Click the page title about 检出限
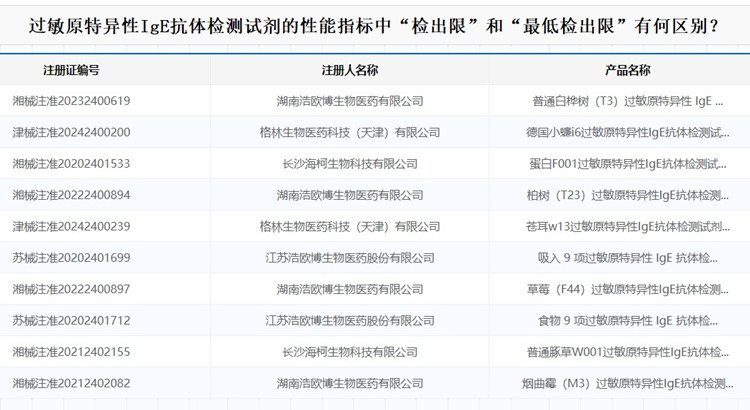Image resolution: width=750 pixels, height=410 pixels. [374, 26]
